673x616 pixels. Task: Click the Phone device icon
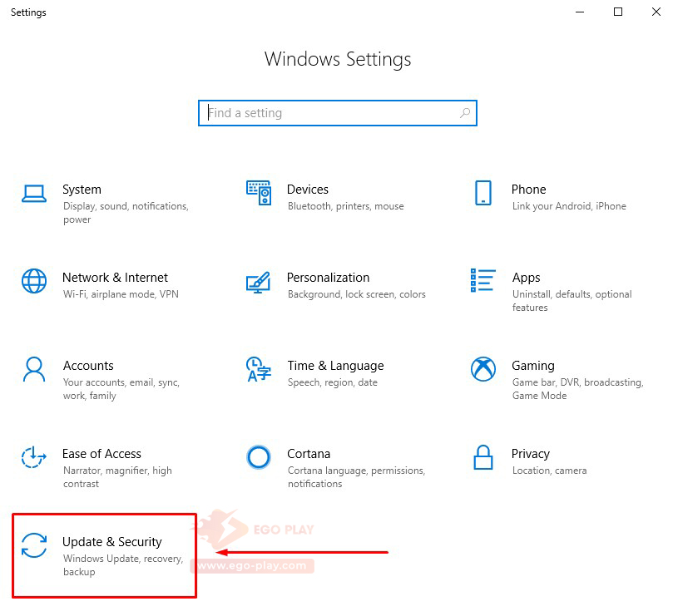coord(482,193)
